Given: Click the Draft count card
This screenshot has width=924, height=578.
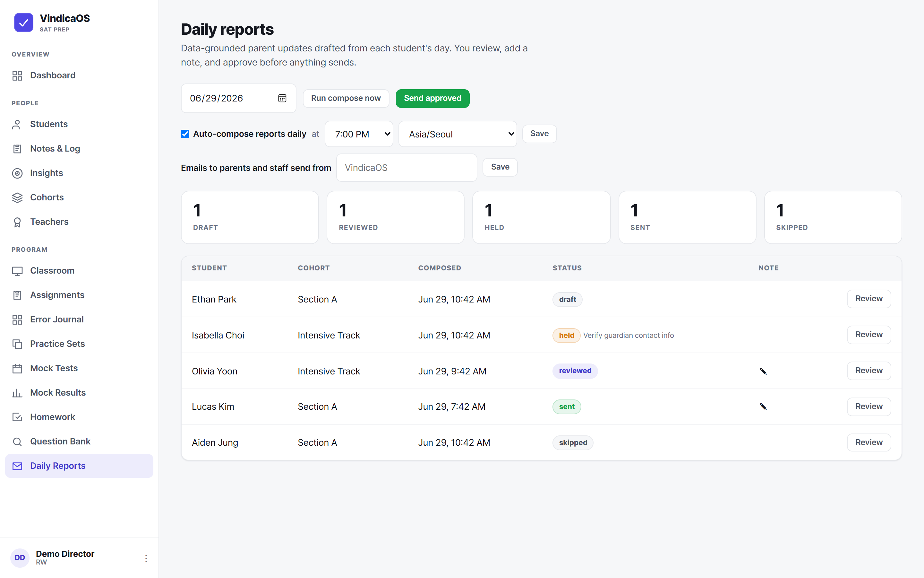Looking at the screenshot, I should tap(250, 217).
